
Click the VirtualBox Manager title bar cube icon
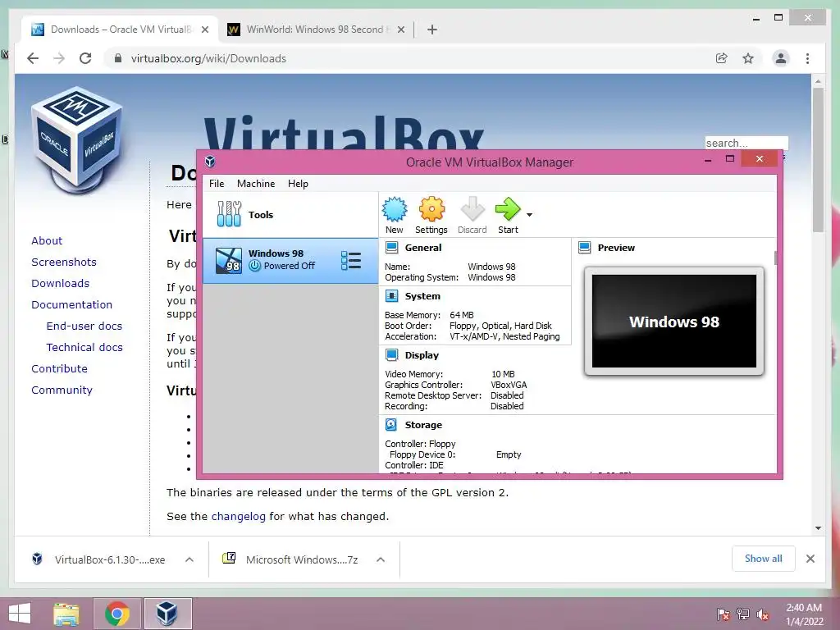[210, 162]
